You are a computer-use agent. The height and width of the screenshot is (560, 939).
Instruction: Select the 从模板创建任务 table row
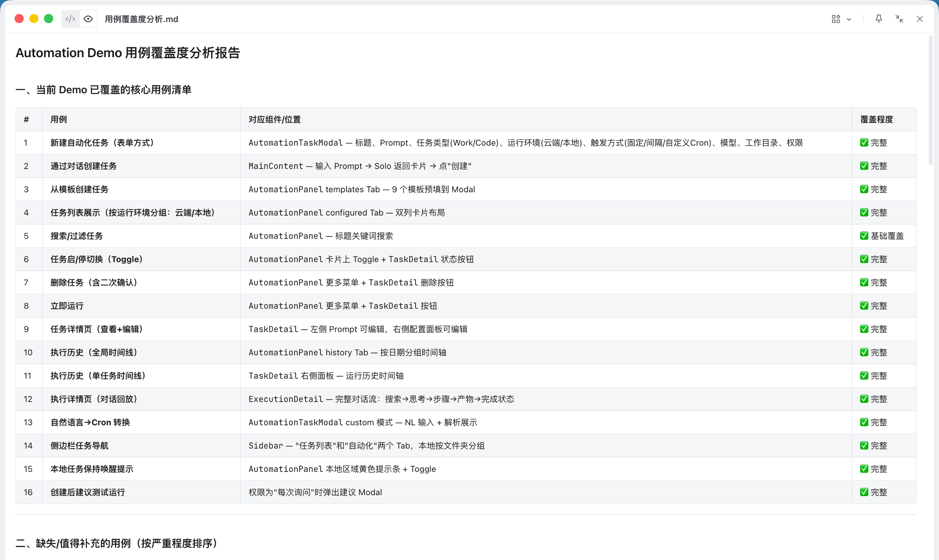79,189
